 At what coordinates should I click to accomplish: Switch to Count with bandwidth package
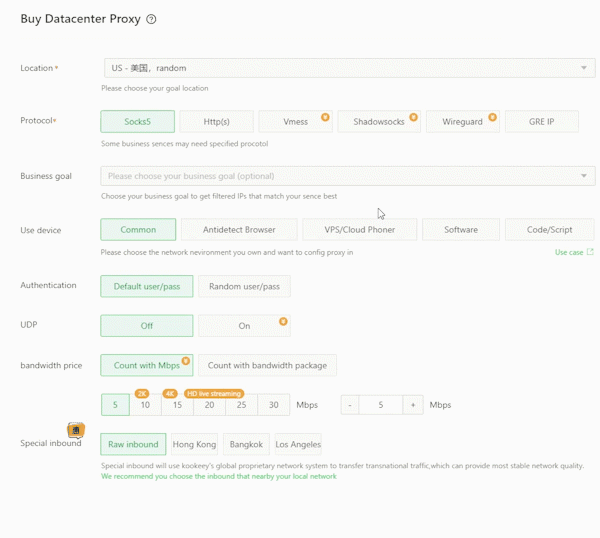click(267, 365)
